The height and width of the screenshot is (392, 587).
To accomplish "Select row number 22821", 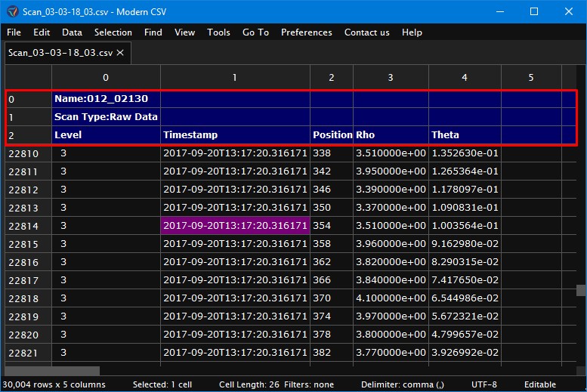I will 28,353.
